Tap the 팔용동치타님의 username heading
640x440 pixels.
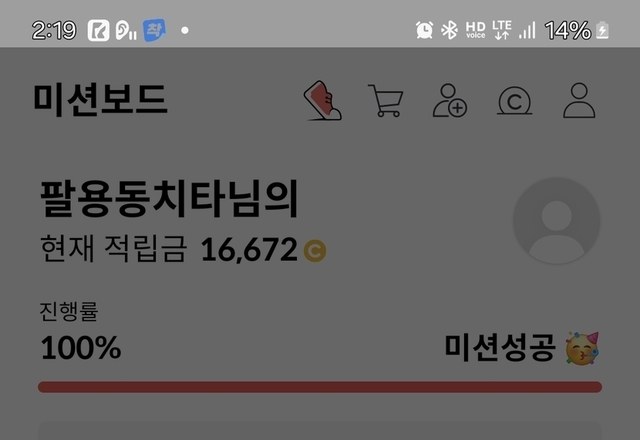169,200
